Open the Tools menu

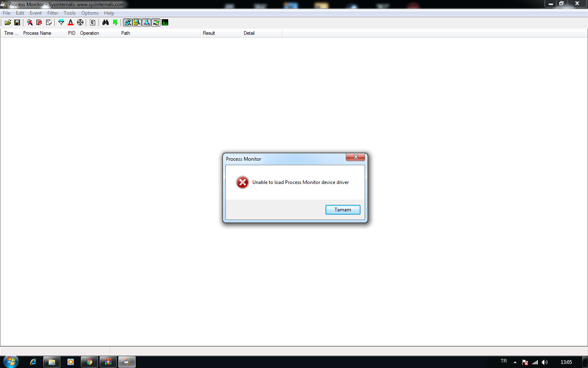coord(69,13)
